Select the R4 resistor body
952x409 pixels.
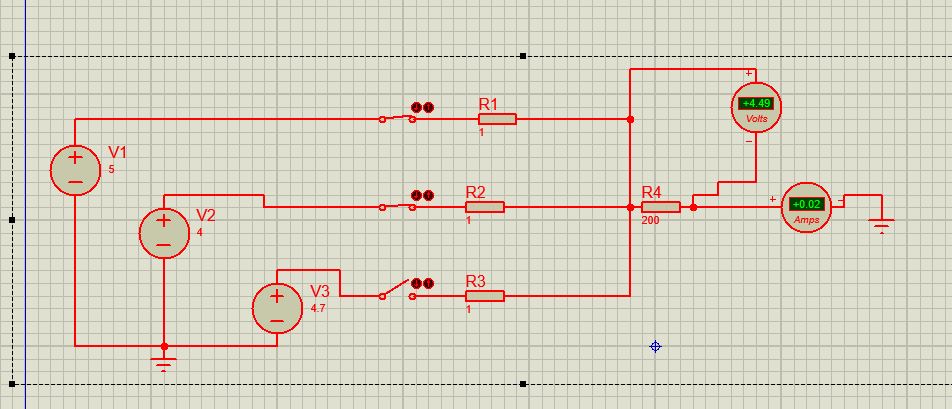point(661,207)
